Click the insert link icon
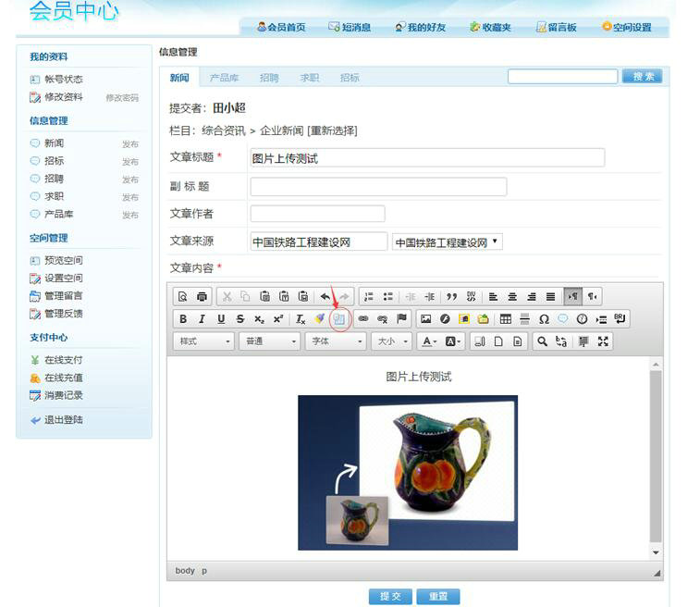 (363, 319)
